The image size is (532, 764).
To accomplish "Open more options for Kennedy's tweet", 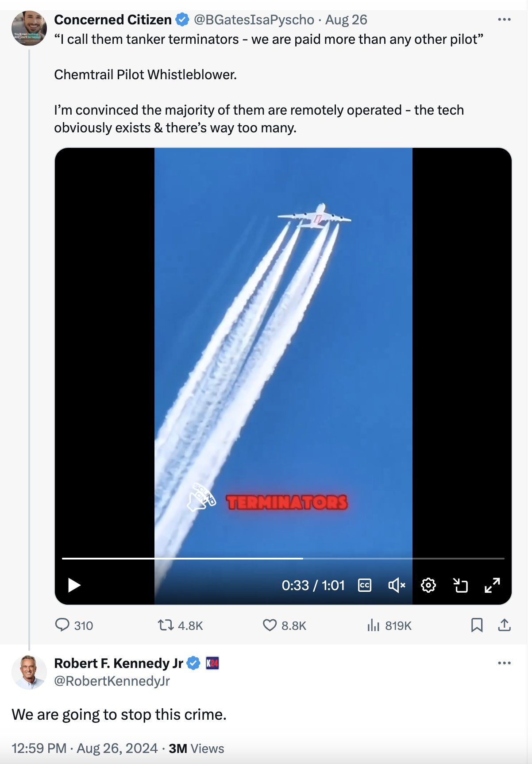I will point(504,663).
